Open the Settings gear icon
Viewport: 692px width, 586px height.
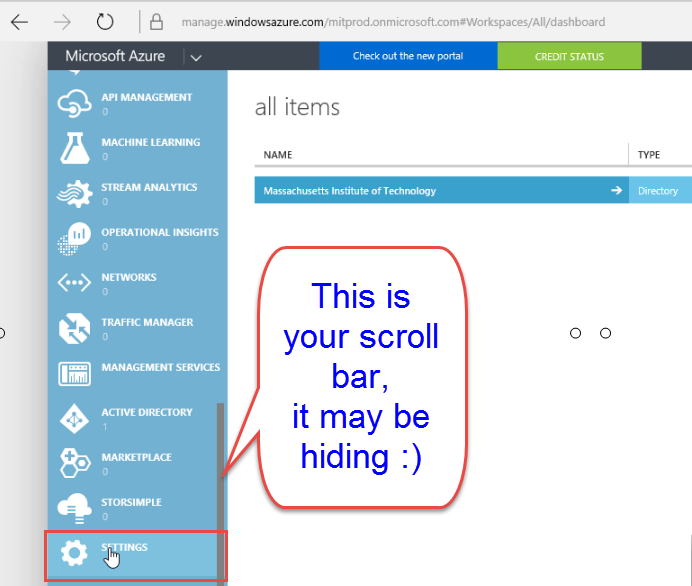coord(74,552)
